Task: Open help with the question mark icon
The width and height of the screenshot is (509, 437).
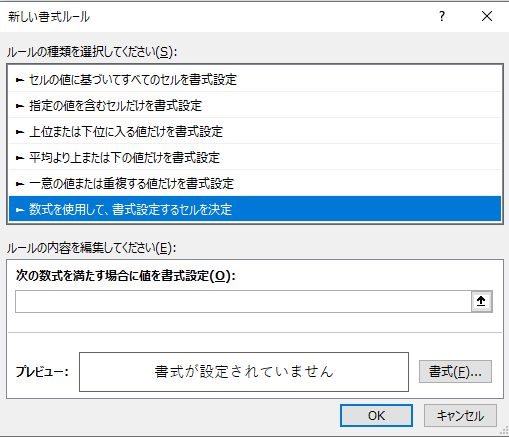Action: (442, 16)
